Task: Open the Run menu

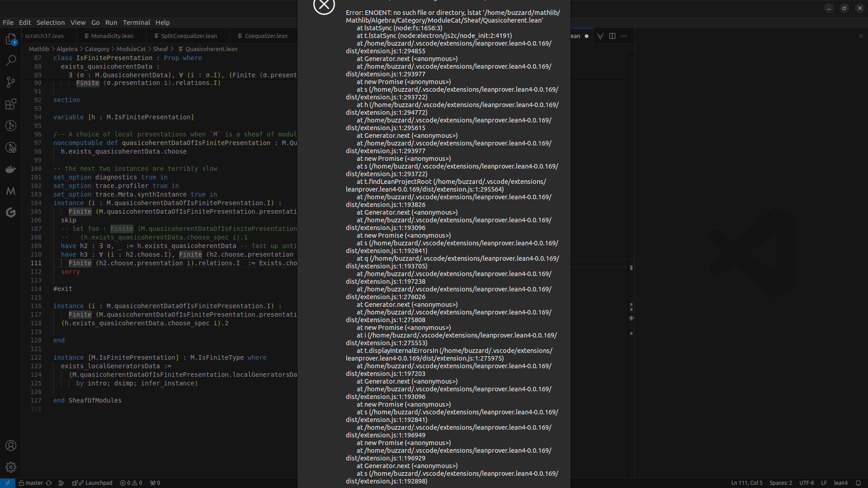Action: click(x=111, y=23)
